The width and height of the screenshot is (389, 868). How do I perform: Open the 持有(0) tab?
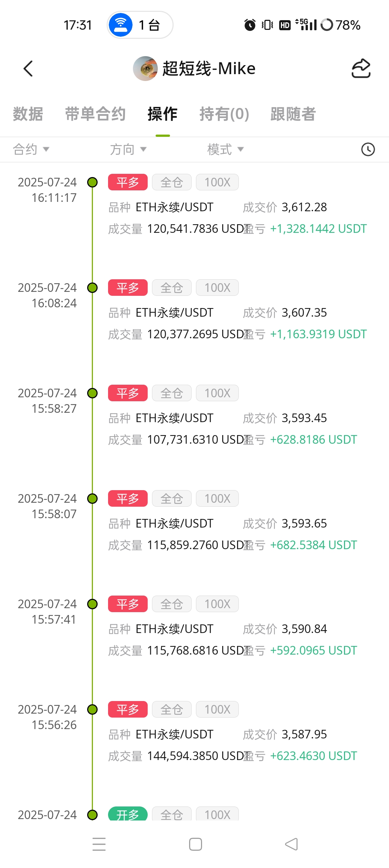point(224,114)
